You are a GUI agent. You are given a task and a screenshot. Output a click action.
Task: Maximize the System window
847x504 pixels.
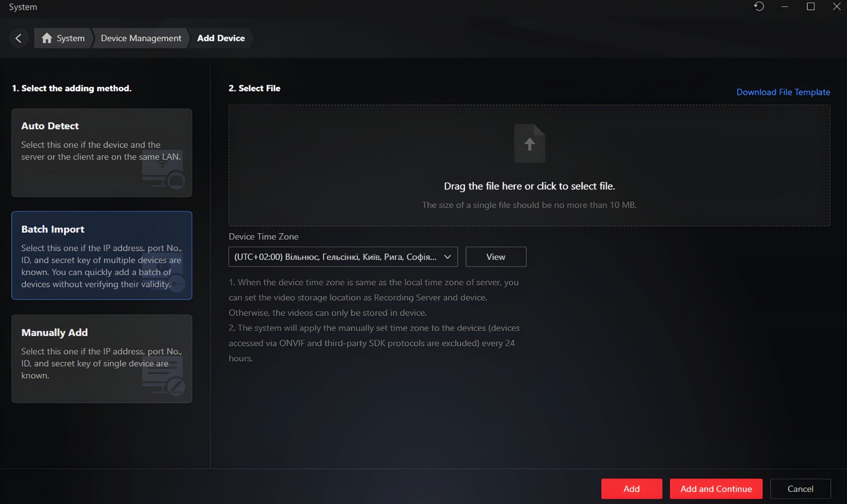[x=811, y=7]
